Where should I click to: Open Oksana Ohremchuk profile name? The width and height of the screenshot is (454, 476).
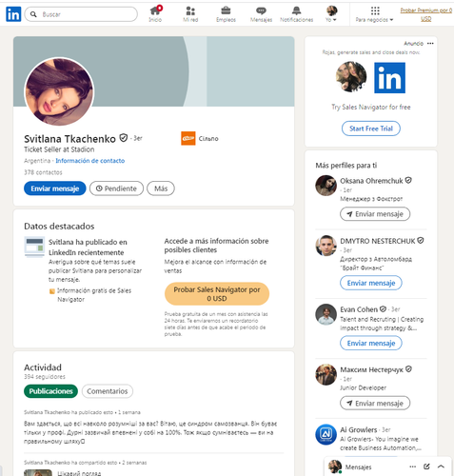(371, 181)
